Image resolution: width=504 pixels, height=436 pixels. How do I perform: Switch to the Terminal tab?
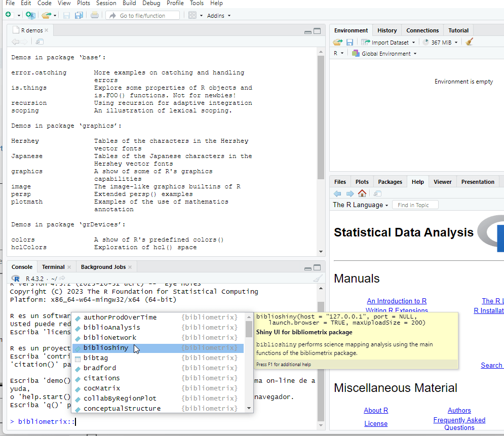pos(53,267)
